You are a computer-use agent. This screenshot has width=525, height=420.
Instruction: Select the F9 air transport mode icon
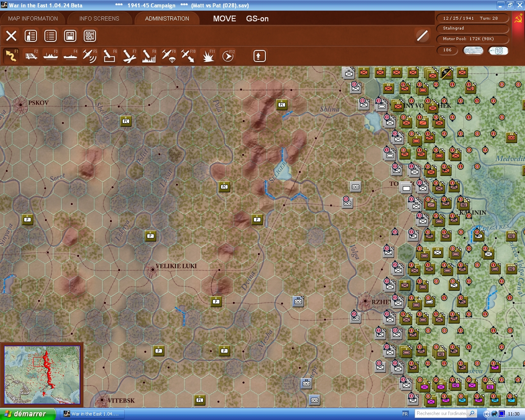point(169,56)
